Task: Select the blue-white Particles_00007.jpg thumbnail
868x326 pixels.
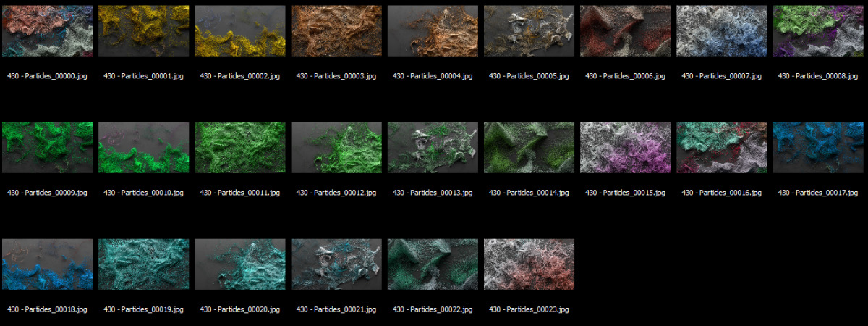Action: click(x=722, y=31)
